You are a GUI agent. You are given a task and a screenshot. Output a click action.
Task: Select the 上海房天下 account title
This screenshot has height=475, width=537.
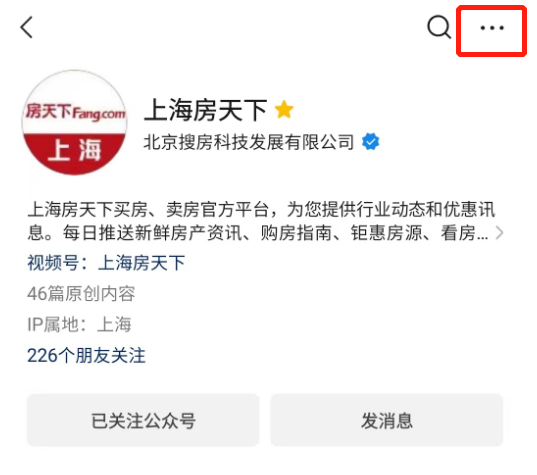pyautogui.click(x=205, y=110)
